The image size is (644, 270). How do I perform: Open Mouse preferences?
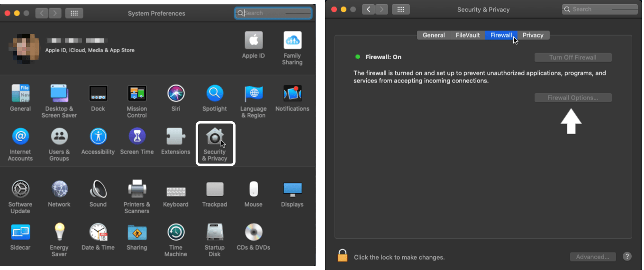[254, 194]
